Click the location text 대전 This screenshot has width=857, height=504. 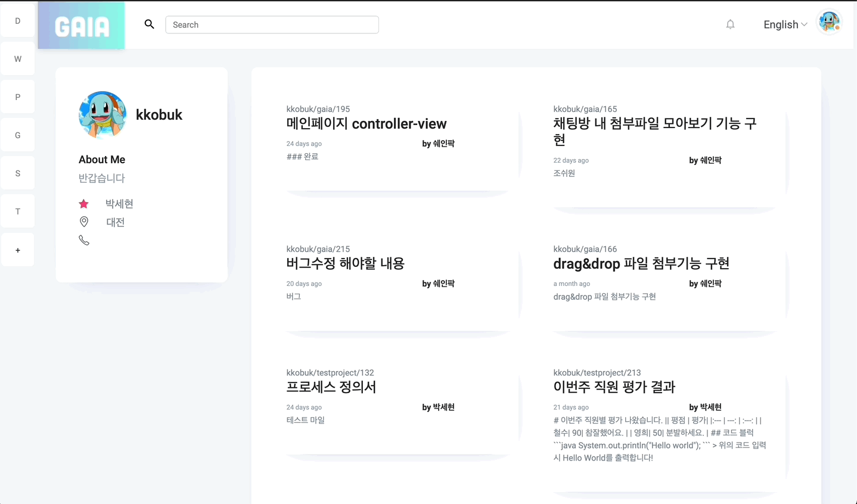[x=115, y=222]
